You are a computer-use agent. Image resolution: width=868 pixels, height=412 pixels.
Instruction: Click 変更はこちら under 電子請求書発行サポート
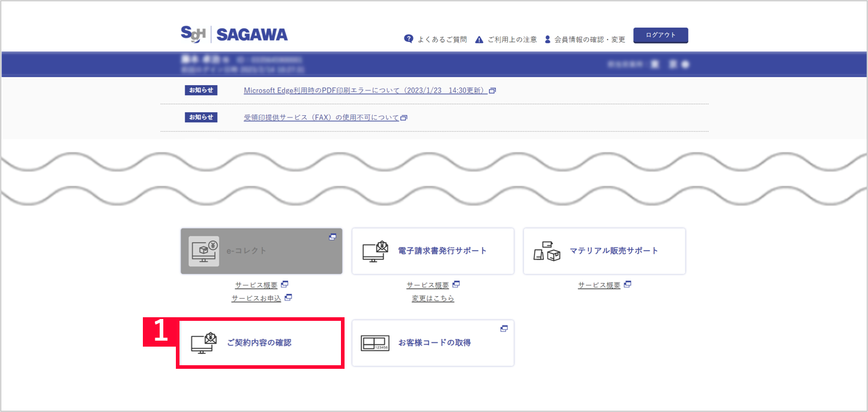coord(433,298)
